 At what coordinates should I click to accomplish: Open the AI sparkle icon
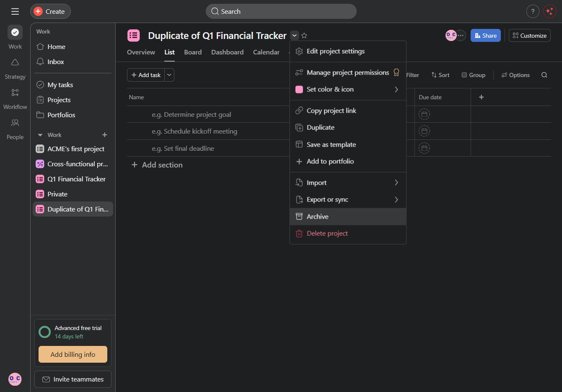(x=549, y=11)
